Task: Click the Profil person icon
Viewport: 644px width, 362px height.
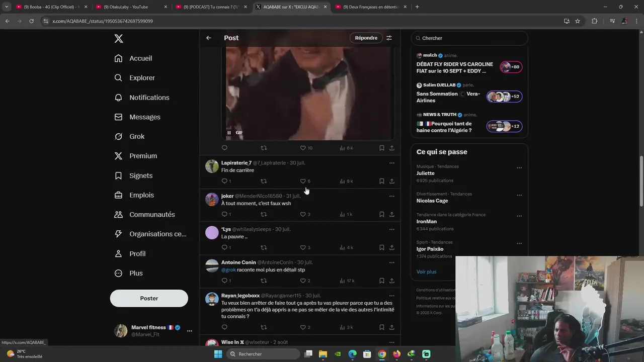Action: [x=118, y=253]
